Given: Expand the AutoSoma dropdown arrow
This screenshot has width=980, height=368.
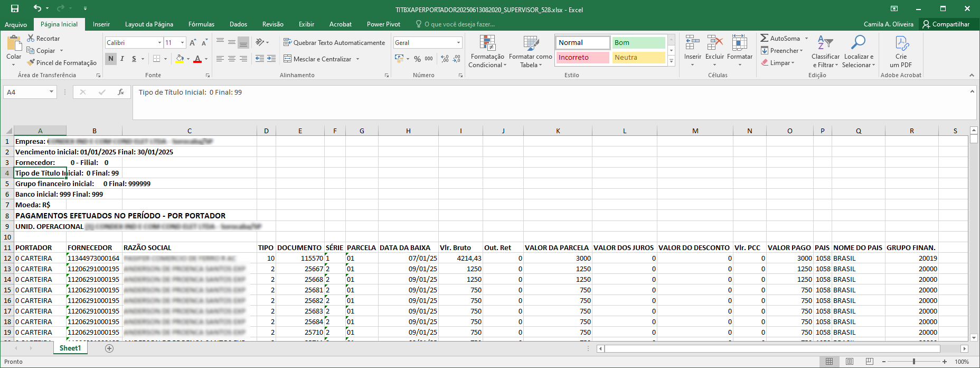Looking at the screenshot, I should coord(806,39).
